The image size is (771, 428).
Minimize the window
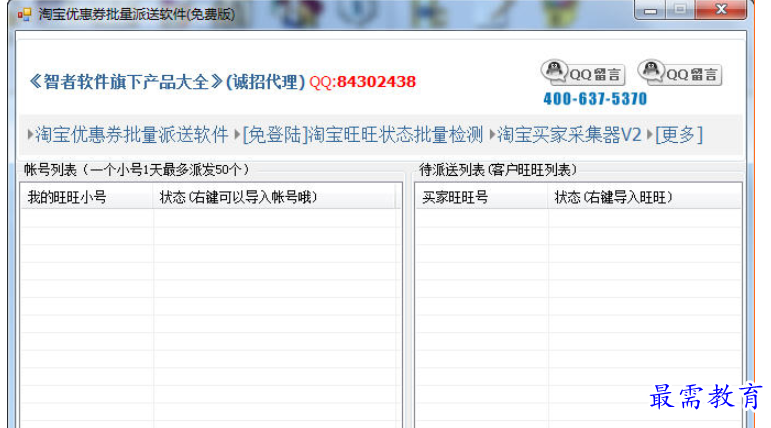pos(651,10)
